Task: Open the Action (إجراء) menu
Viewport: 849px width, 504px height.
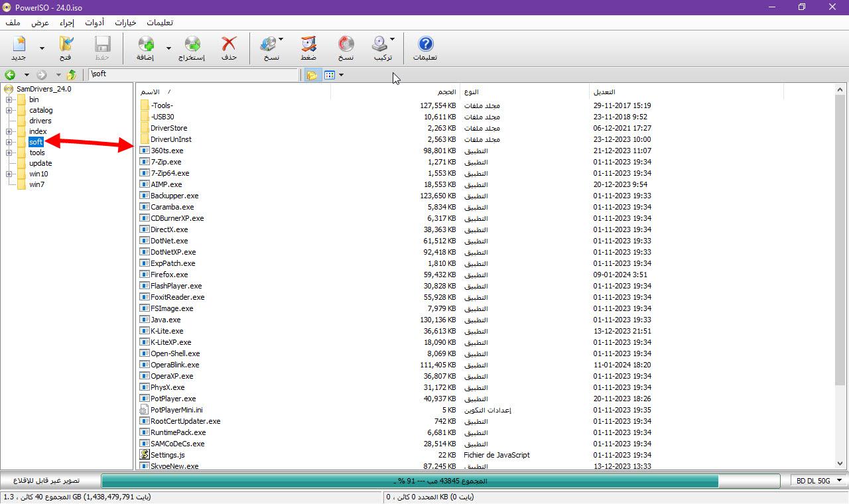Action: [67, 23]
